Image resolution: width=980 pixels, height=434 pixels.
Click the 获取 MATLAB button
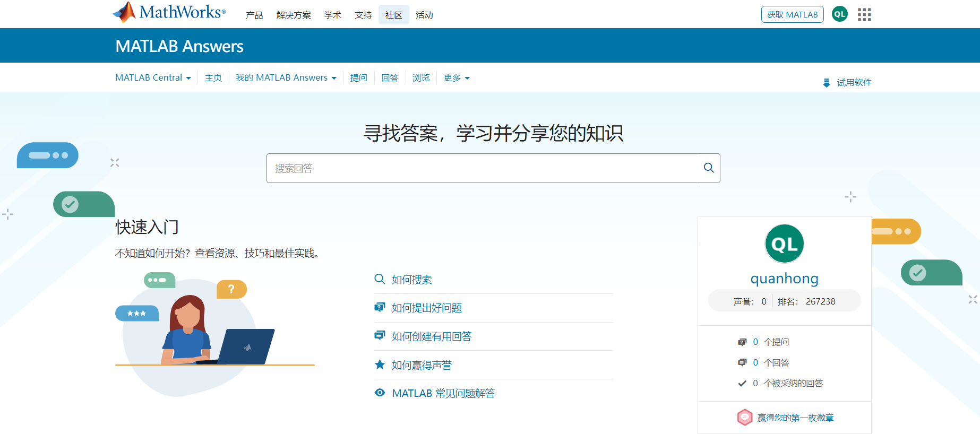coord(792,15)
